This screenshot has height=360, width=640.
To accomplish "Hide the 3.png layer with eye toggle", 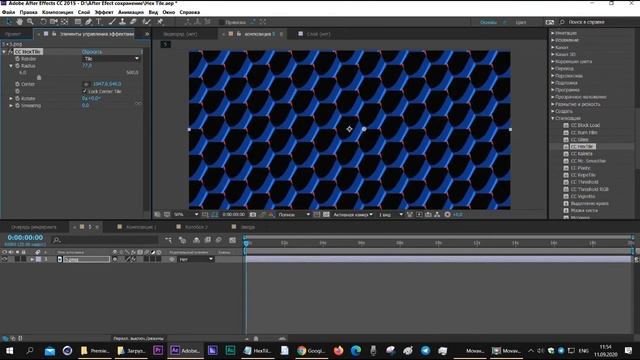I will pos(4,259).
